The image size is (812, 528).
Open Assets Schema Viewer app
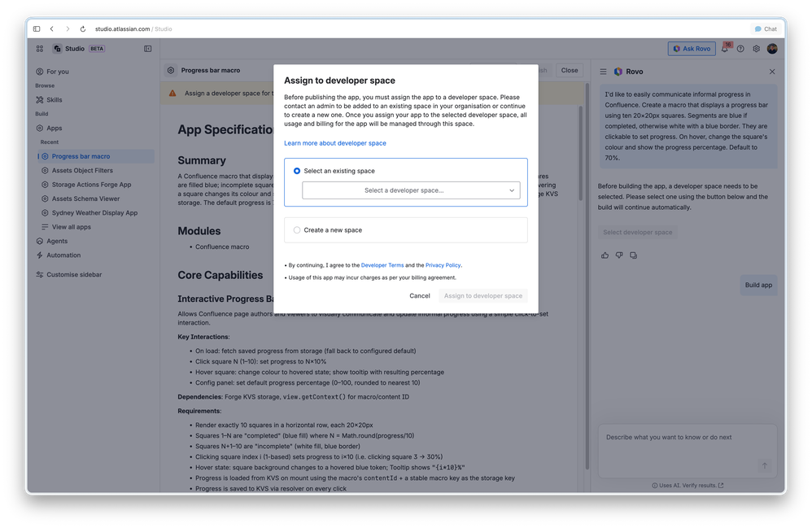pos(96,199)
